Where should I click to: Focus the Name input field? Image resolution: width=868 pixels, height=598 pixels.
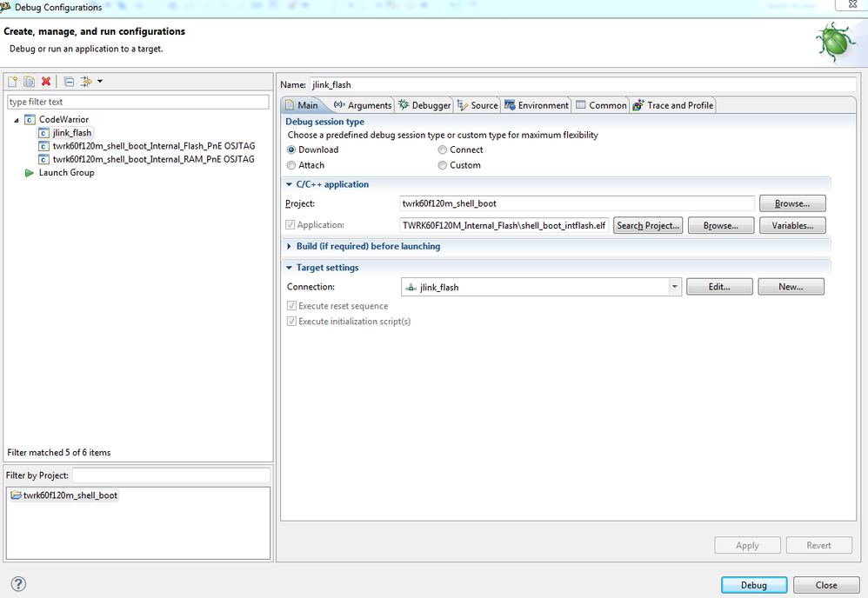[583, 84]
